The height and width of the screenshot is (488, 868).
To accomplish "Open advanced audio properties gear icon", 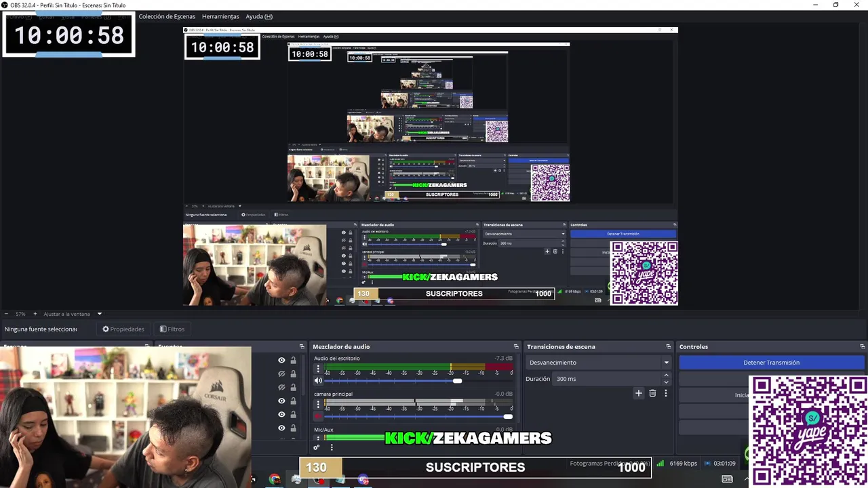I will 316,447.
